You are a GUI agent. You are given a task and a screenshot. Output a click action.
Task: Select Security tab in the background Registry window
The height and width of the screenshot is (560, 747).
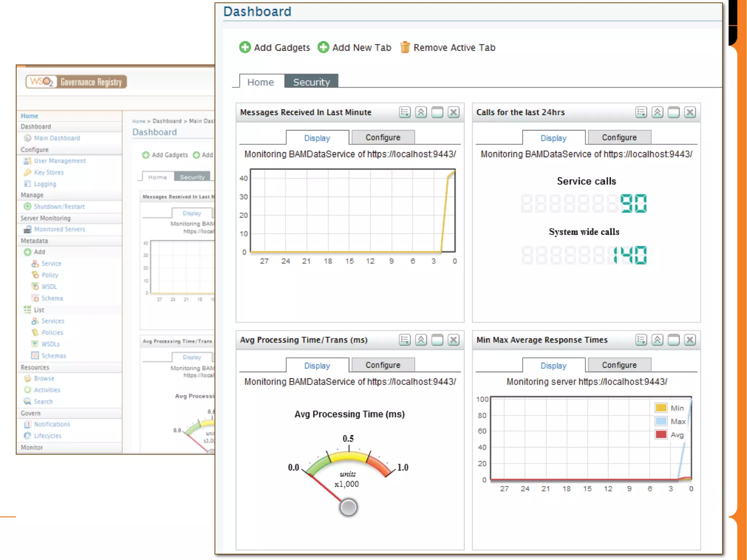(192, 177)
